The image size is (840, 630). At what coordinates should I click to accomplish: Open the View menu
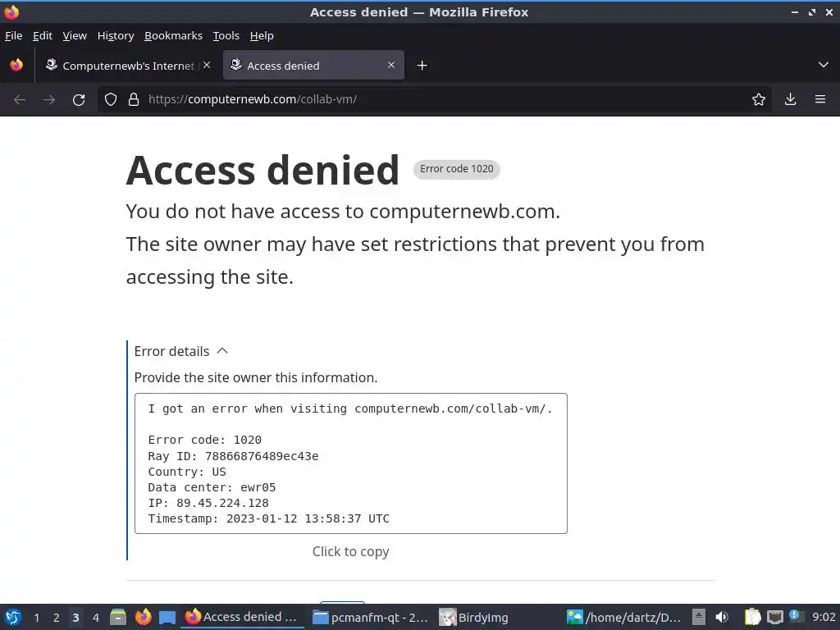(x=75, y=35)
